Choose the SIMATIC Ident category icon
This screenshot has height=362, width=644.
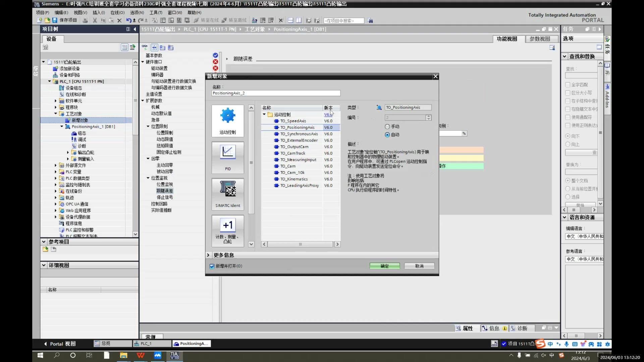228,194
